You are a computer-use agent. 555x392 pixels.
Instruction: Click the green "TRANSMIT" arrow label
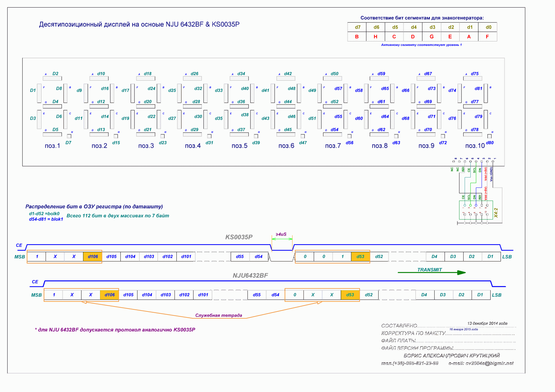[429, 270]
